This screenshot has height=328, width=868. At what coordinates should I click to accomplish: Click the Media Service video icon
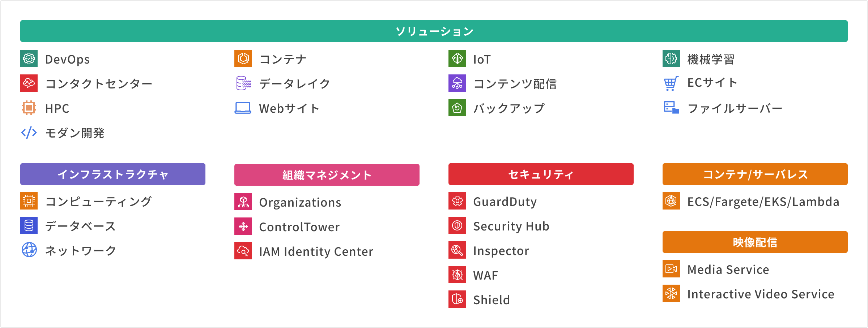[x=671, y=269]
